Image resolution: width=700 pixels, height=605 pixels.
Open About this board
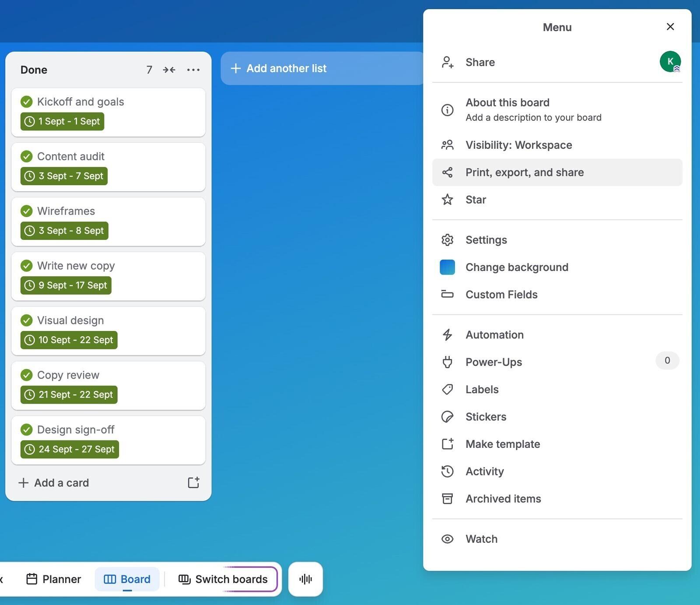(557, 109)
